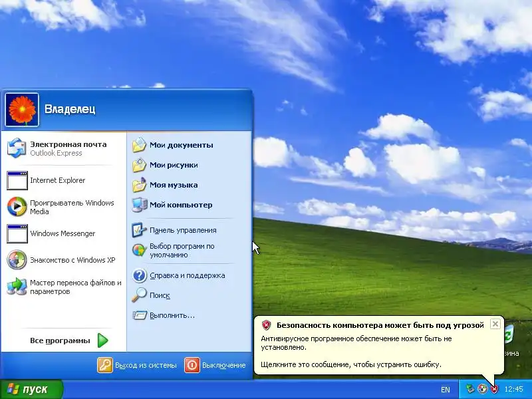Close the security warning balloon
The image size is (532, 399).
point(495,324)
